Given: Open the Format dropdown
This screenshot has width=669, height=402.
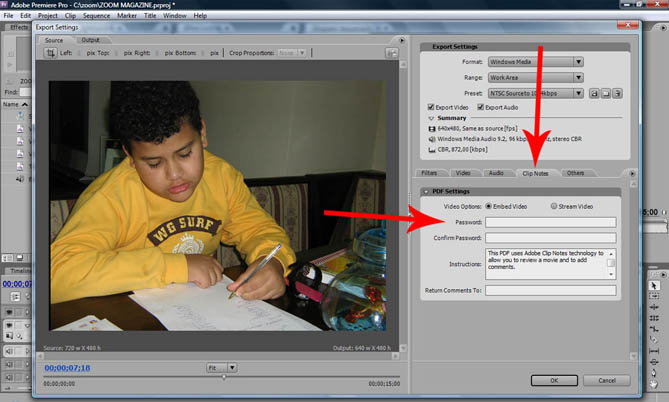Looking at the screenshot, I should pos(535,61).
